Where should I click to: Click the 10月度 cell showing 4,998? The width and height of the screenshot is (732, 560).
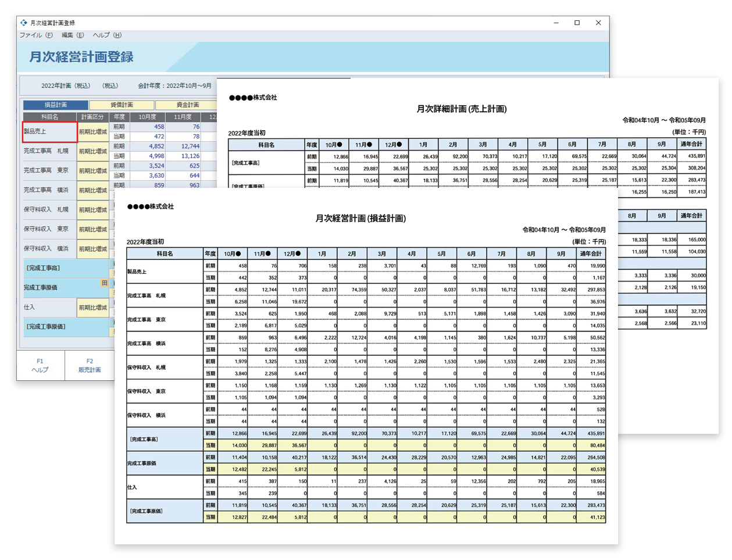[148, 156]
